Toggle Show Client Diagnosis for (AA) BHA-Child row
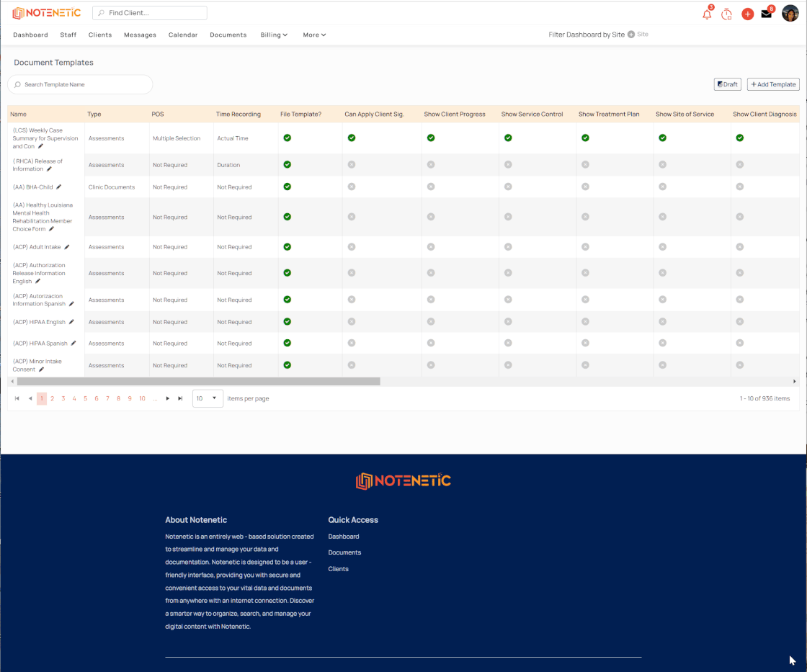Image resolution: width=807 pixels, height=672 pixels. pyautogui.click(x=739, y=187)
